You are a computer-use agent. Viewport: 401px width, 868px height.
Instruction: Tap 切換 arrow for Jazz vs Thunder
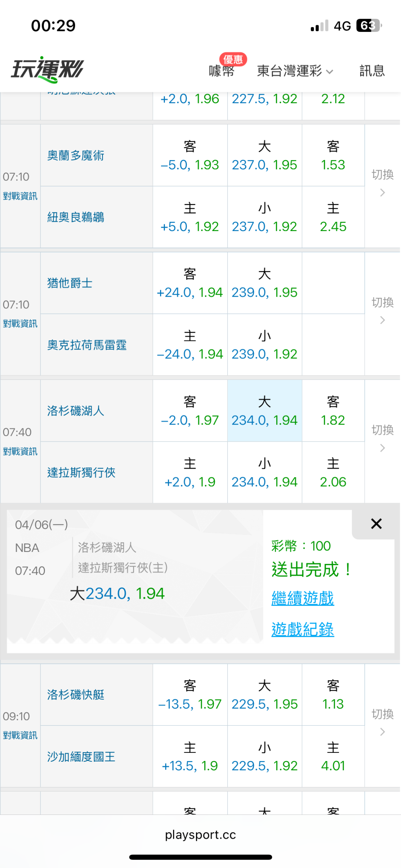(382, 311)
